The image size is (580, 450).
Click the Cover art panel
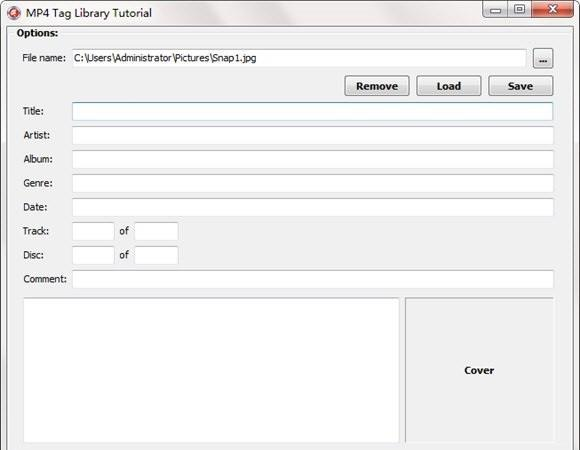(x=479, y=370)
